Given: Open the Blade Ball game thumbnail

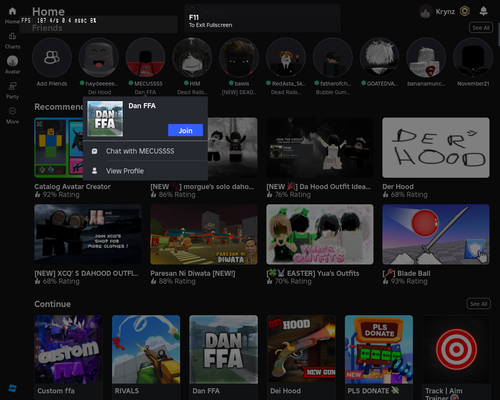Looking at the screenshot, I should (436, 234).
